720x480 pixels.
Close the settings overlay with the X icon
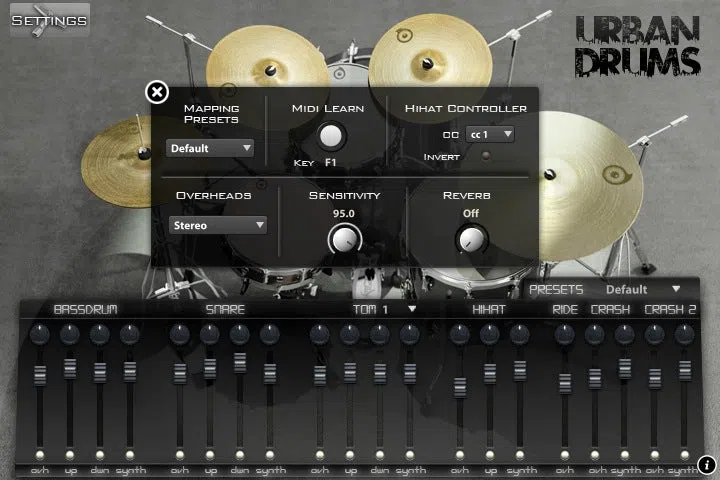[x=157, y=92]
